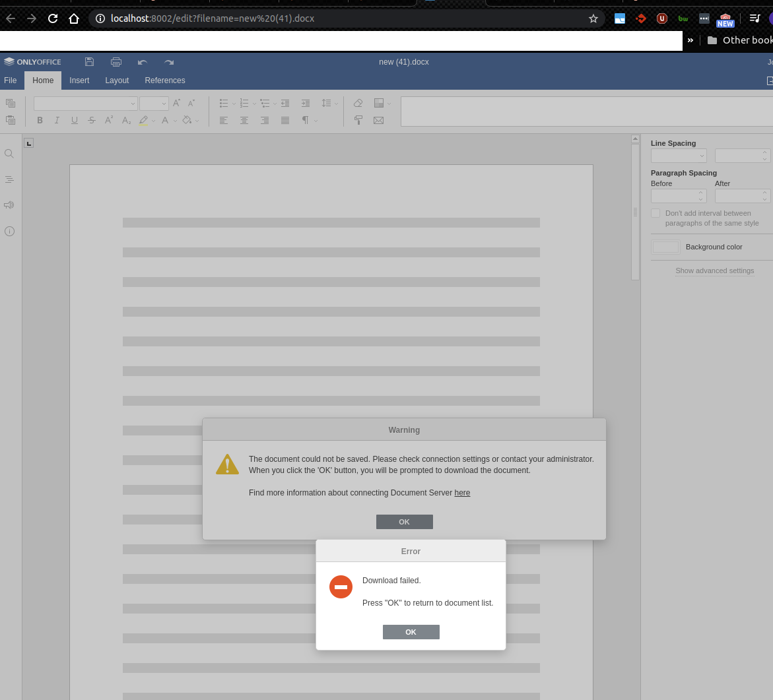Show nonprinting paragraph marks
773x700 pixels.
304,120
